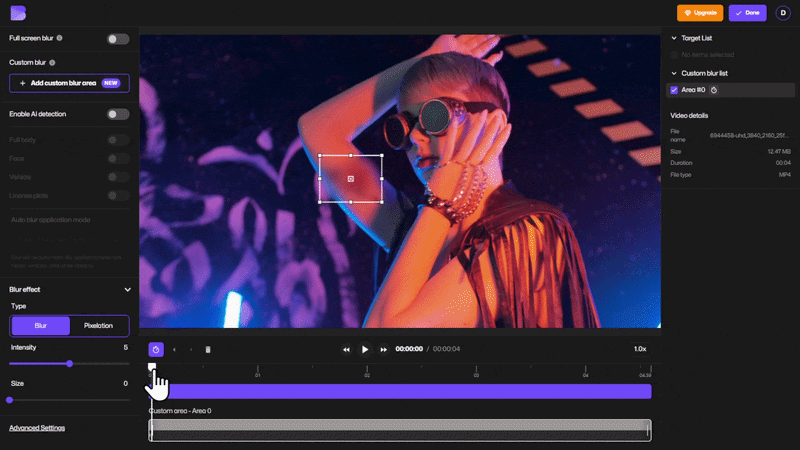The image size is (800, 450).
Task: Click the MP4 file type value
Action: (x=785, y=175)
